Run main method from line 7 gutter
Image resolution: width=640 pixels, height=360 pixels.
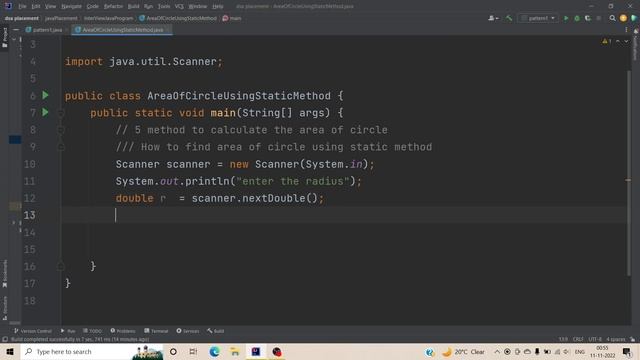pyautogui.click(x=45, y=112)
